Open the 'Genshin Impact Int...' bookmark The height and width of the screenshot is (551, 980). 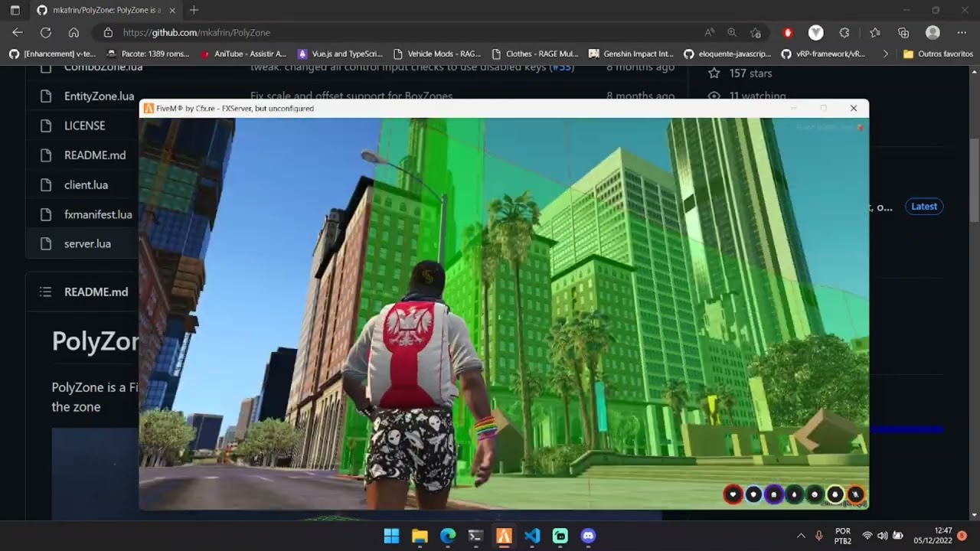(631, 54)
